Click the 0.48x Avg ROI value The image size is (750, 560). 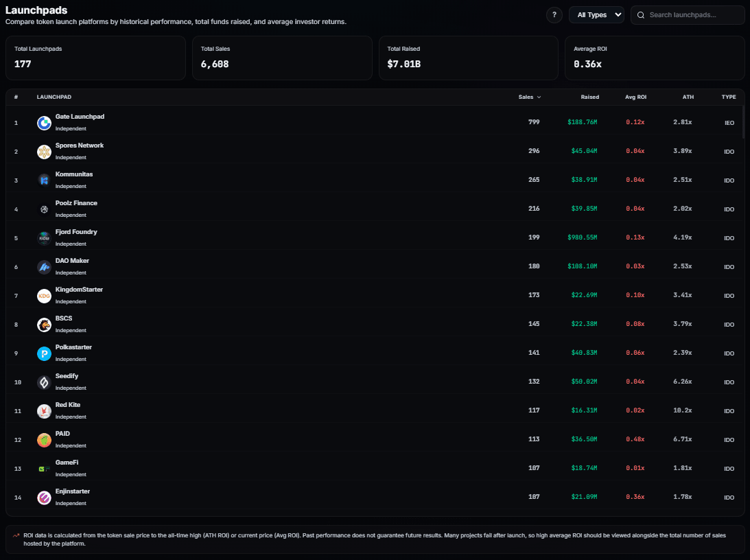click(635, 439)
